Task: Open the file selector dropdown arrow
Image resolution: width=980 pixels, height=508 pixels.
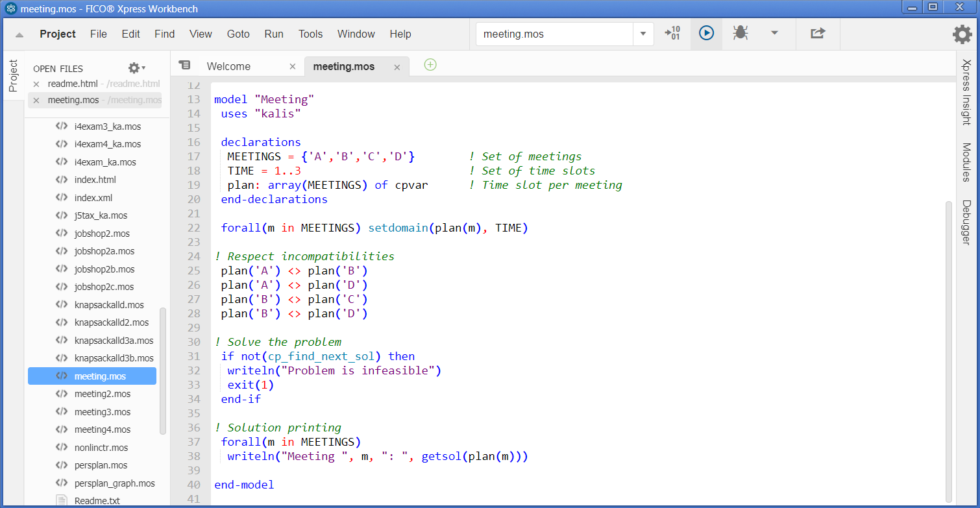Action: pos(643,34)
